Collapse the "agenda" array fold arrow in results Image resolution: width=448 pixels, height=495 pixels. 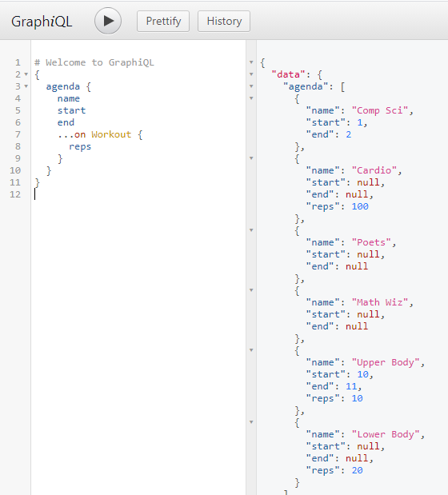point(251,86)
